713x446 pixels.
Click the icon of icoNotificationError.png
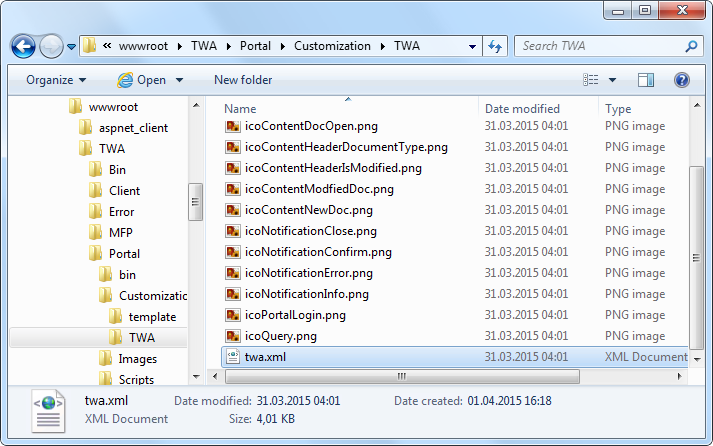click(233, 273)
